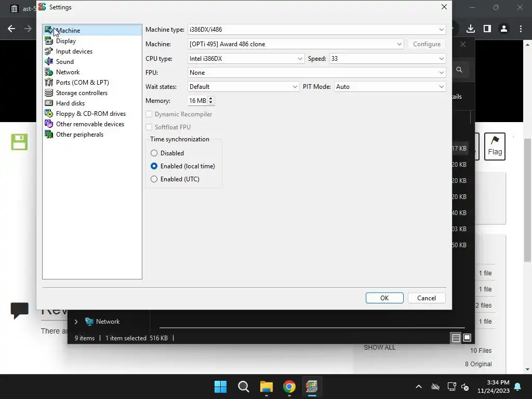Open the CPU type dropdown
The image size is (532, 399).
click(246, 58)
